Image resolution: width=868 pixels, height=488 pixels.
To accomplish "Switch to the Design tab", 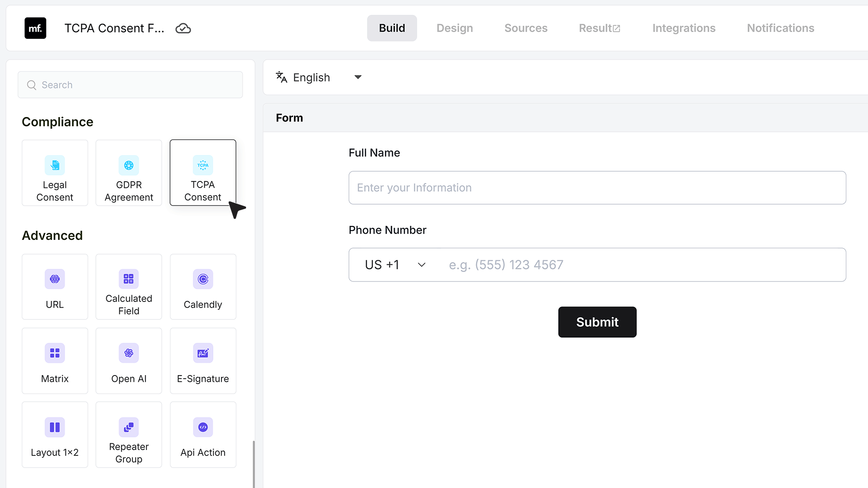I will pos(455,28).
